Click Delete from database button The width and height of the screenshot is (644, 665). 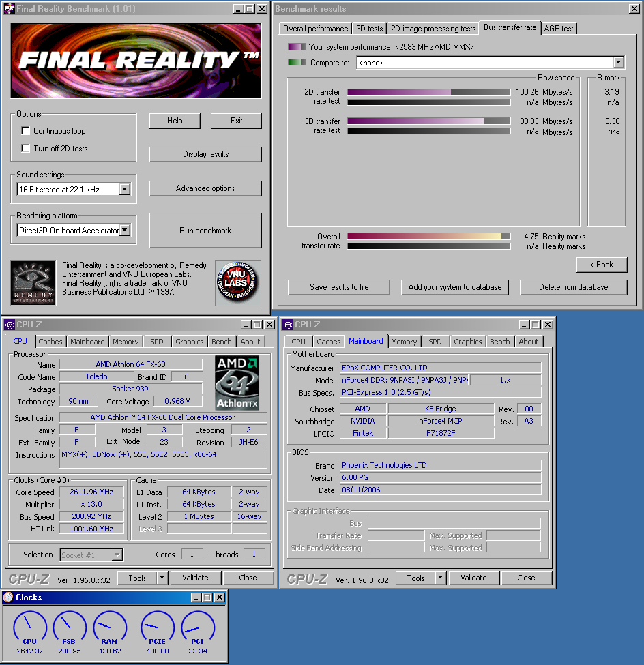point(573,287)
